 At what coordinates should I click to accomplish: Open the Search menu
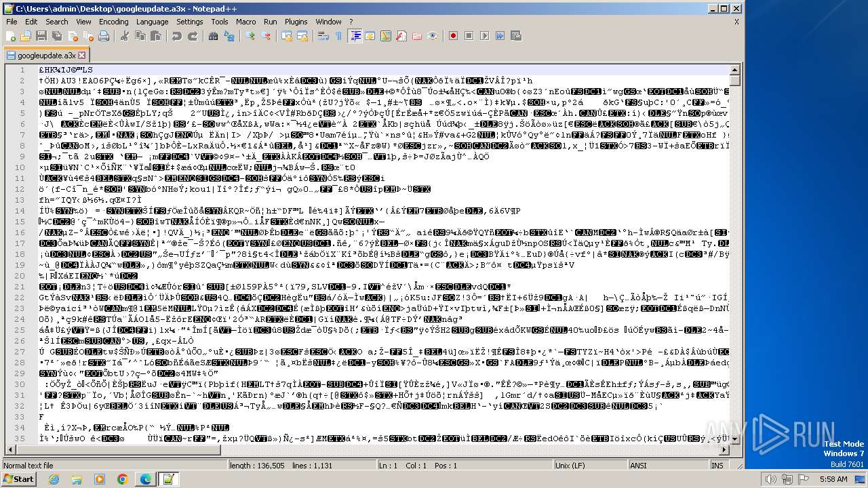(x=57, y=22)
